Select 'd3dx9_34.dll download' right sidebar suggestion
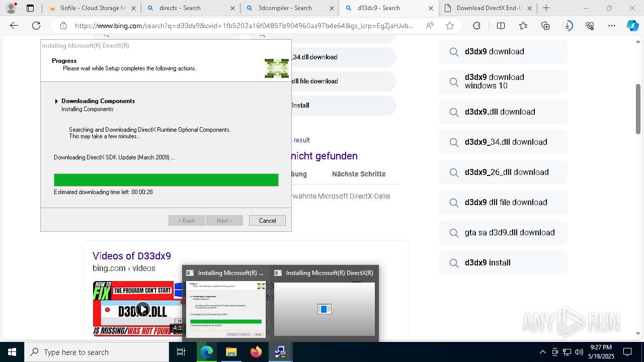The image size is (644, 362). coord(503,142)
